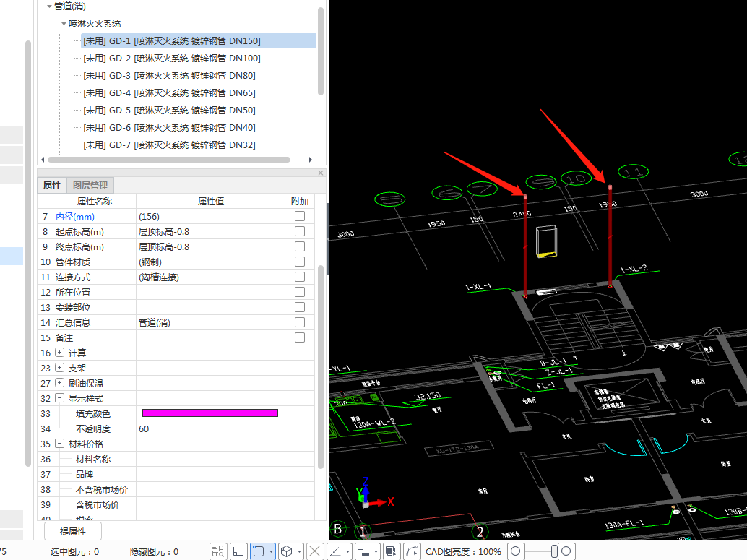Screen dimensions: 747x560
Task: Click the 属性名称 column header
Action: point(95,201)
